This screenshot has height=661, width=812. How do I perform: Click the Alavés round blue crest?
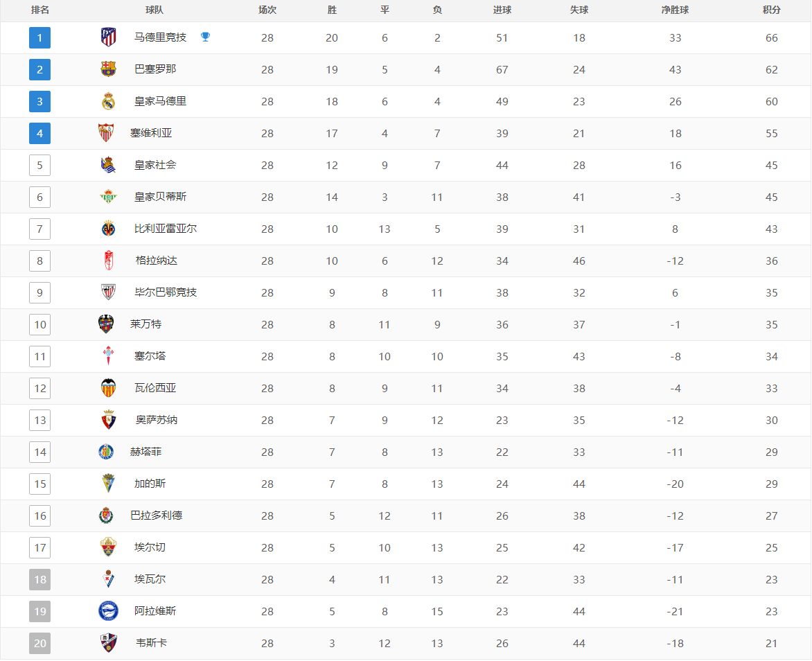(108, 611)
